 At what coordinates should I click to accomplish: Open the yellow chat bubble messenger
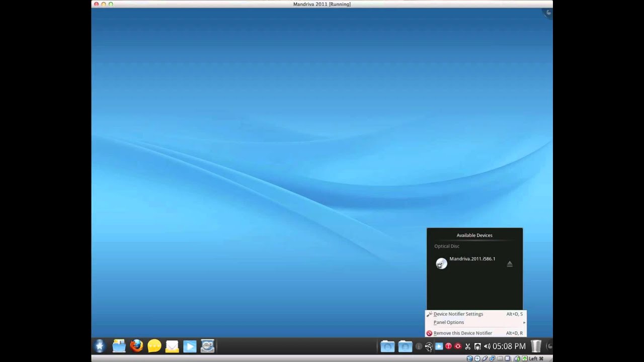pyautogui.click(x=154, y=346)
